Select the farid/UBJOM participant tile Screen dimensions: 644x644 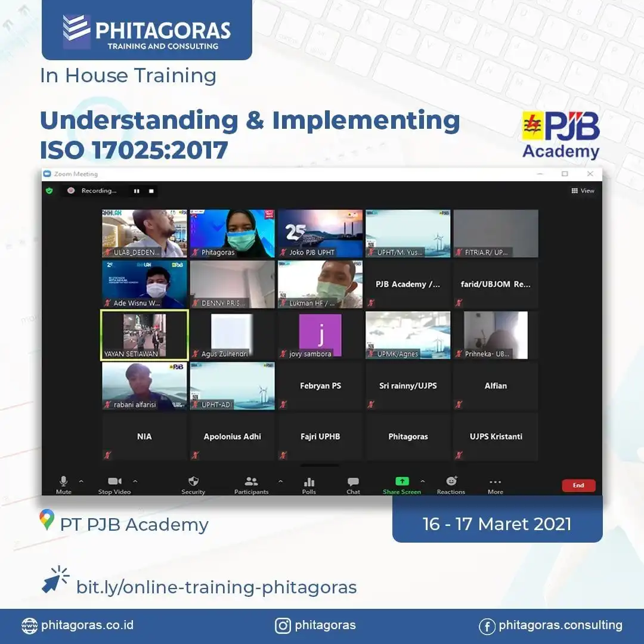[x=496, y=284]
